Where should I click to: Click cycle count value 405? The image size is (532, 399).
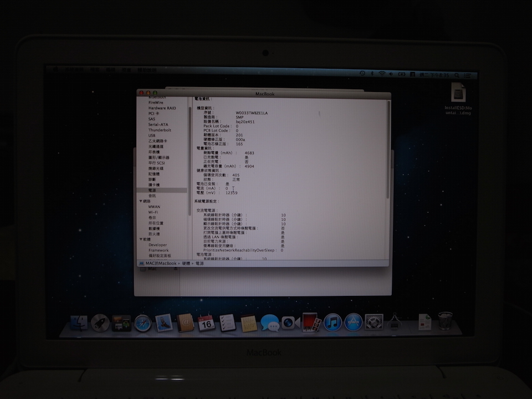(x=236, y=175)
